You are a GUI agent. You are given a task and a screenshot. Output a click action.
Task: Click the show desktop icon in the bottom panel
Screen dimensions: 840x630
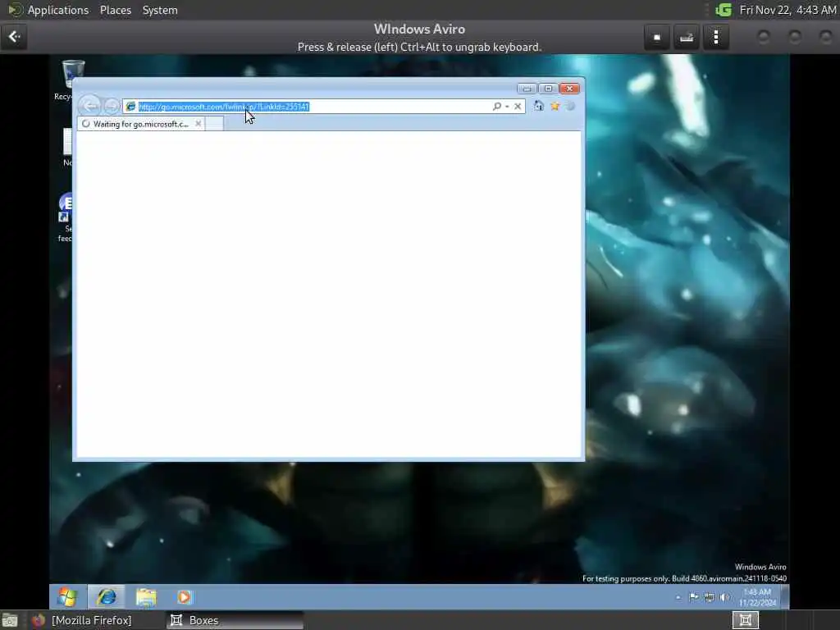(10, 620)
